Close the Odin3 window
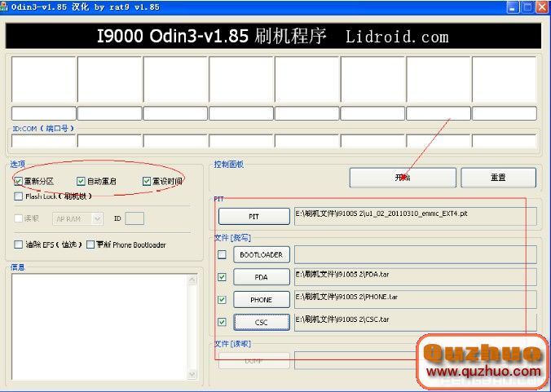 tap(542, 7)
